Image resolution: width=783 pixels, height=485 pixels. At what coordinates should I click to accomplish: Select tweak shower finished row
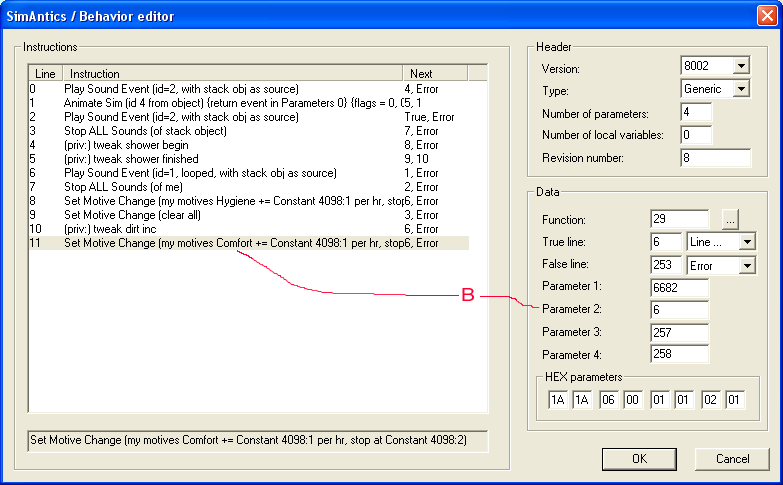249,159
